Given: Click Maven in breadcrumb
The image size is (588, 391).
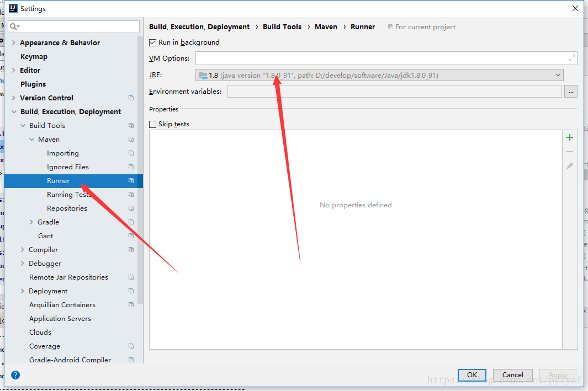Looking at the screenshot, I should [x=326, y=27].
